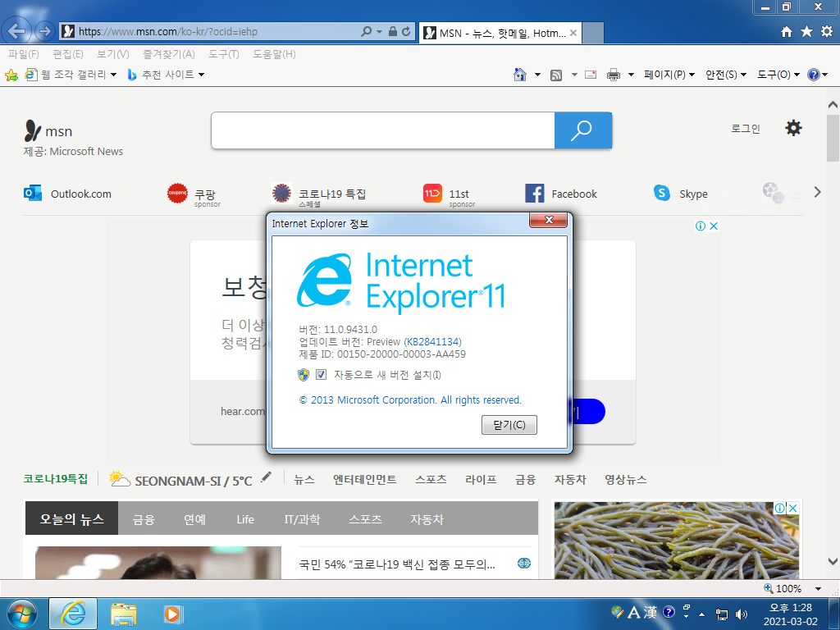
Task: Expand the Home button dropdown arrow
Action: click(537, 75)
